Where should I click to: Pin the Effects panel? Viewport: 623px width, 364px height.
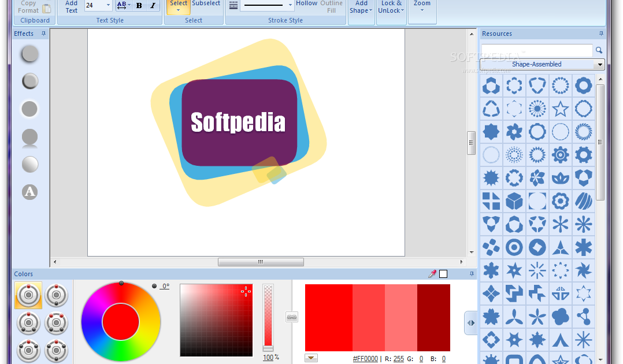[x=44, y=34]
